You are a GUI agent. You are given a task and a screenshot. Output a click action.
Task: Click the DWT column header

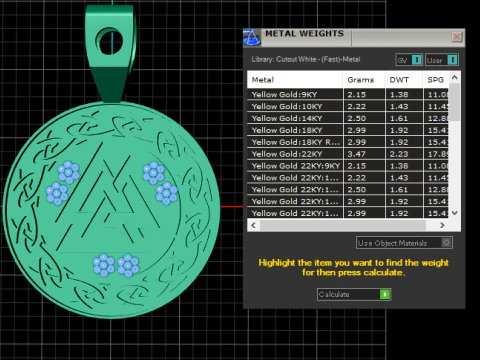pos(404,80)
